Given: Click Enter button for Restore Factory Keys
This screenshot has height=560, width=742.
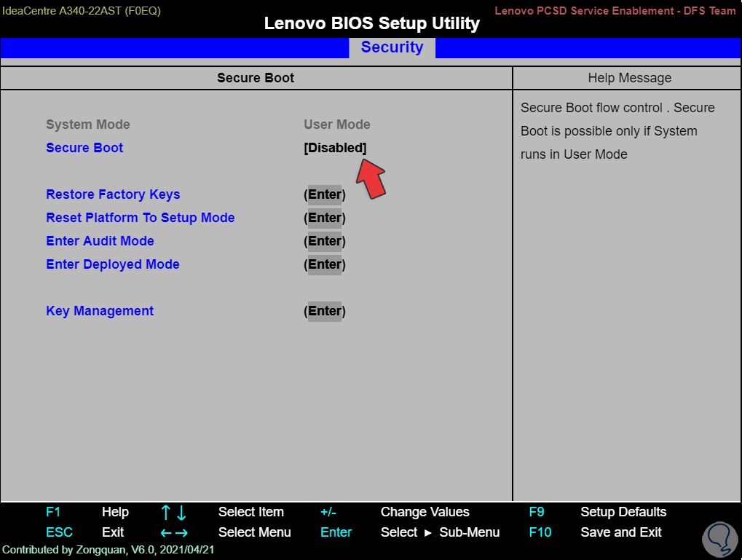Looking at the screenshot, I should pos(325,194).
